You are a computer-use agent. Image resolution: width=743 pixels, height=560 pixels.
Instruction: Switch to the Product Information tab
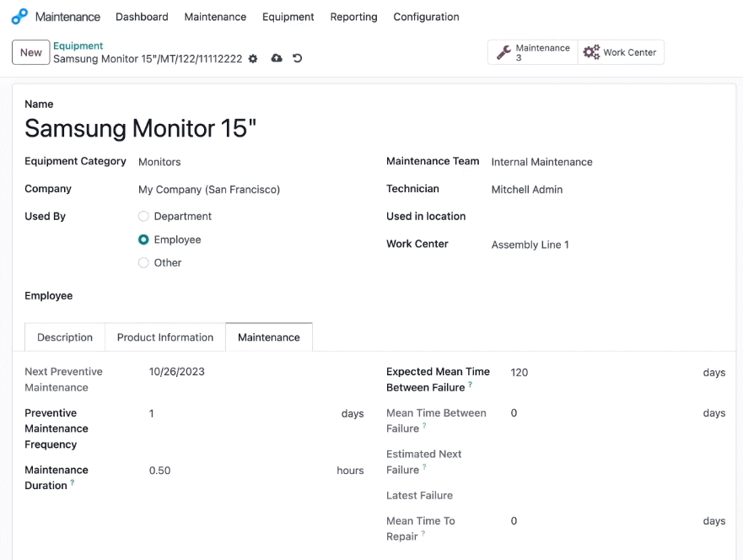(165, 337)
